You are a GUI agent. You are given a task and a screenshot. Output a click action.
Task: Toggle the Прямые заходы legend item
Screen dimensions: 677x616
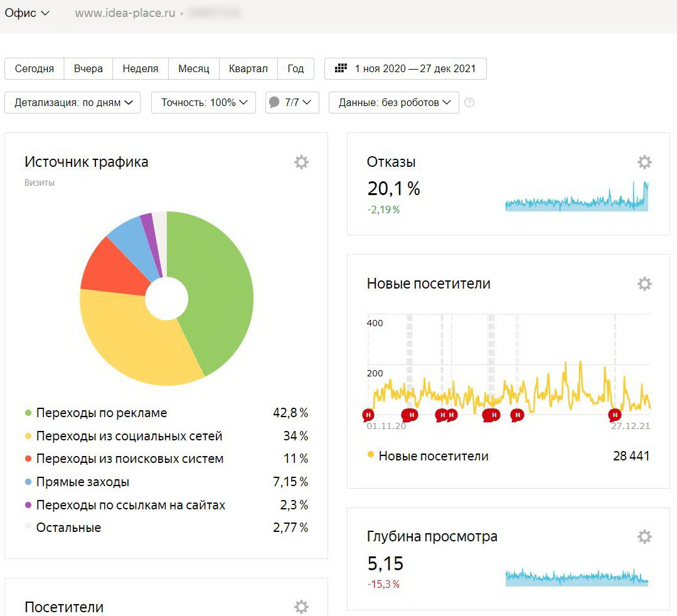pyautogui.click(x=77, y=482)
